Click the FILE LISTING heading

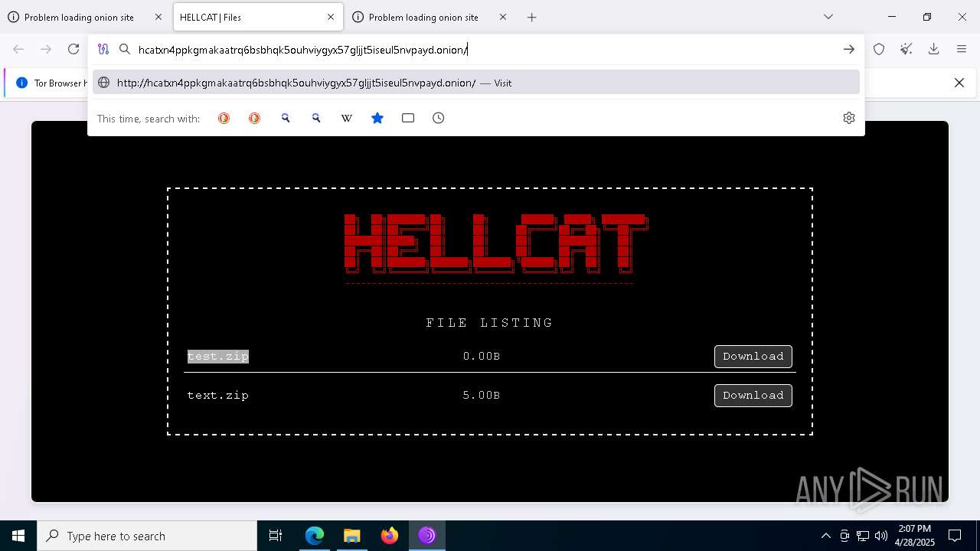tap(489, 323)
